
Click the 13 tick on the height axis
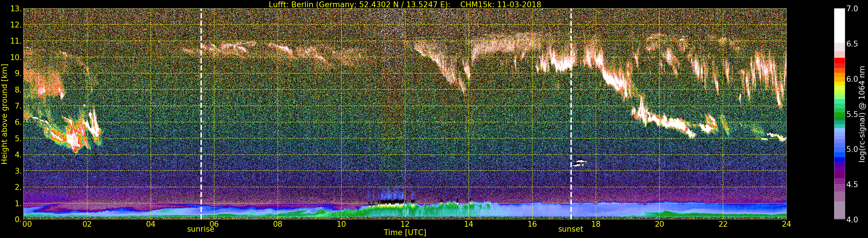click(x=16, y=9)
